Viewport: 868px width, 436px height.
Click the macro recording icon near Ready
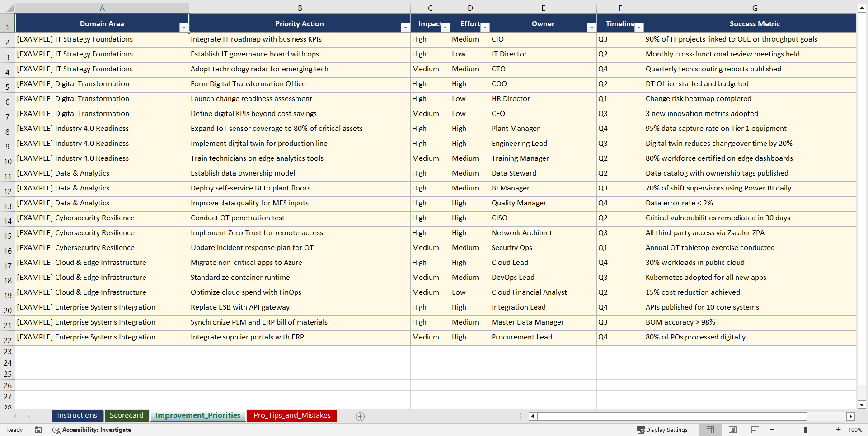[x=38, y=430]
